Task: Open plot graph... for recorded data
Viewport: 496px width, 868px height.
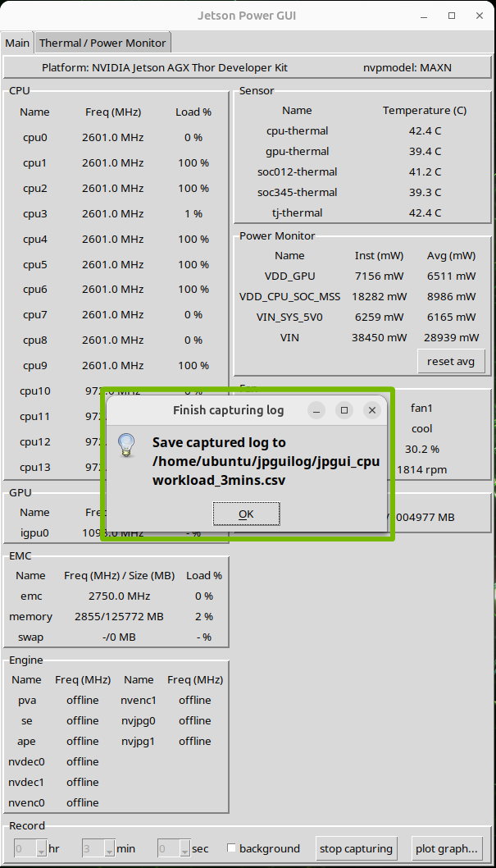Action: tap(447, 848)
